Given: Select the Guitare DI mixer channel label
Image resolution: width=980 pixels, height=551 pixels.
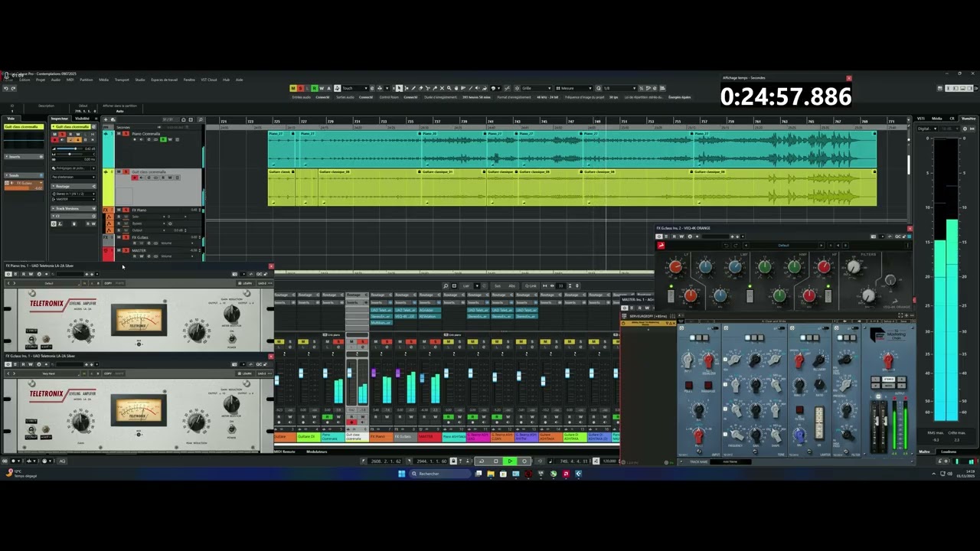Looking at the screenshot, I should click(x=309, y=437).
